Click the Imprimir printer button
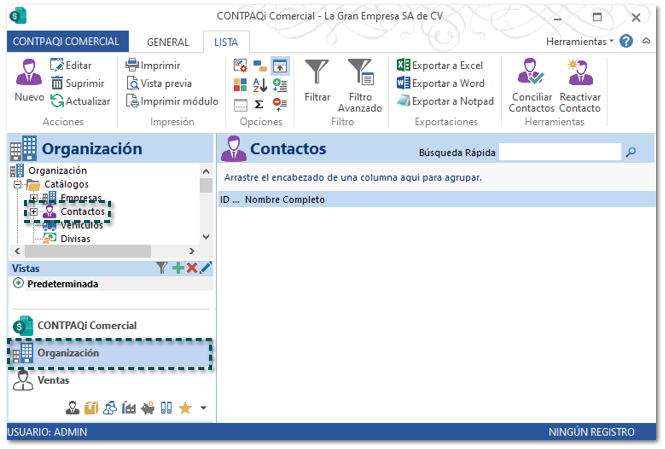Screen dimensions: 665x449 (153, 66)
